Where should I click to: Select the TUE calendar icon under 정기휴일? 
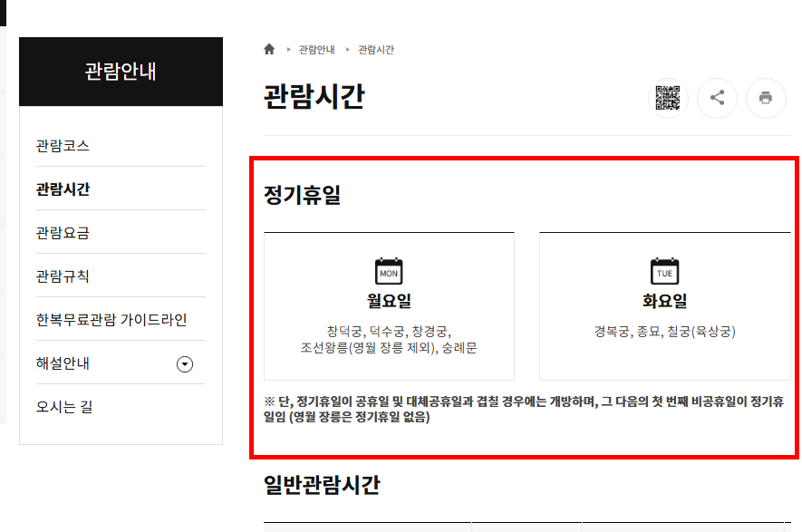point(663,270)
